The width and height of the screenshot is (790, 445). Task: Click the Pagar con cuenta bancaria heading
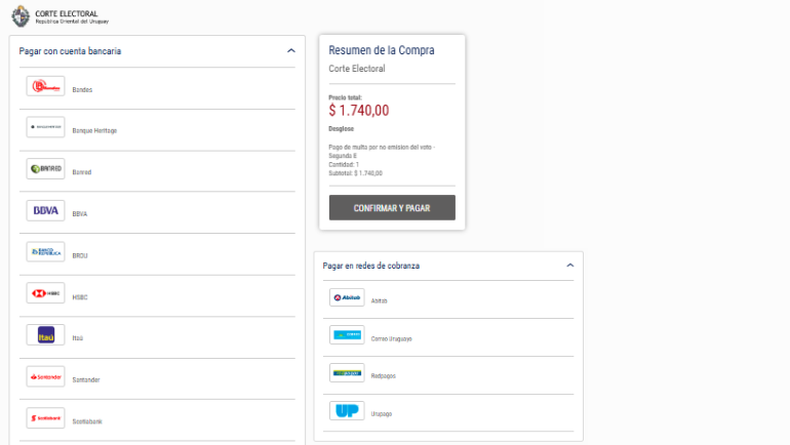[x=70, y=51]
